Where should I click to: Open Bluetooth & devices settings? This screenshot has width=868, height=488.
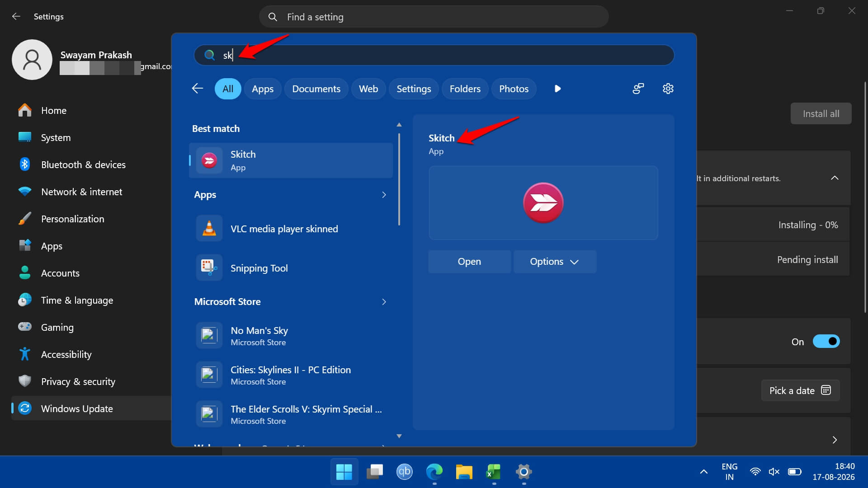(91, 165)
